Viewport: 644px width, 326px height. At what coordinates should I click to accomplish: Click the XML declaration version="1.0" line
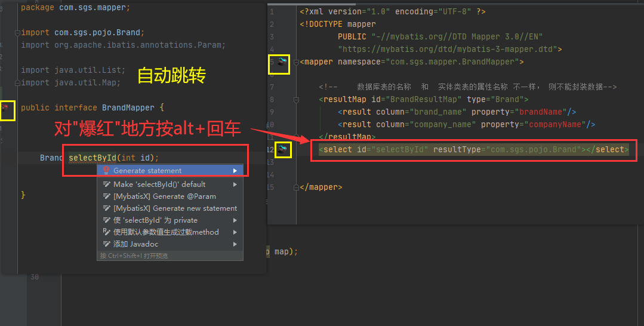(393, 11)
